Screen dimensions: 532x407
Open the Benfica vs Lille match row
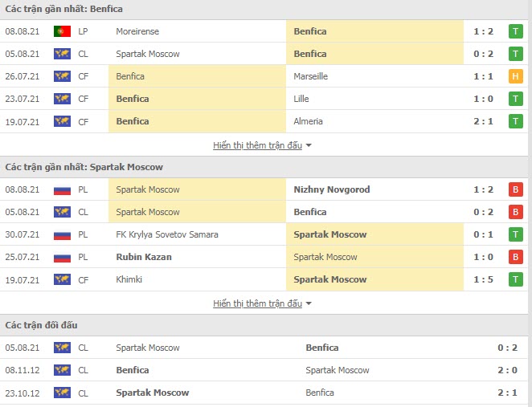[x=264, y=99]
